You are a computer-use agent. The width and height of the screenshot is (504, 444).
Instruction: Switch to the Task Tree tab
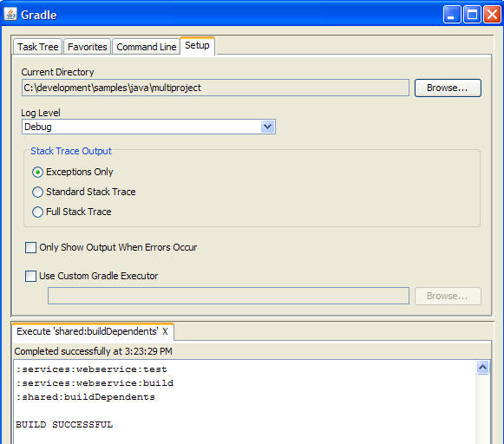(x=37, y=47)
